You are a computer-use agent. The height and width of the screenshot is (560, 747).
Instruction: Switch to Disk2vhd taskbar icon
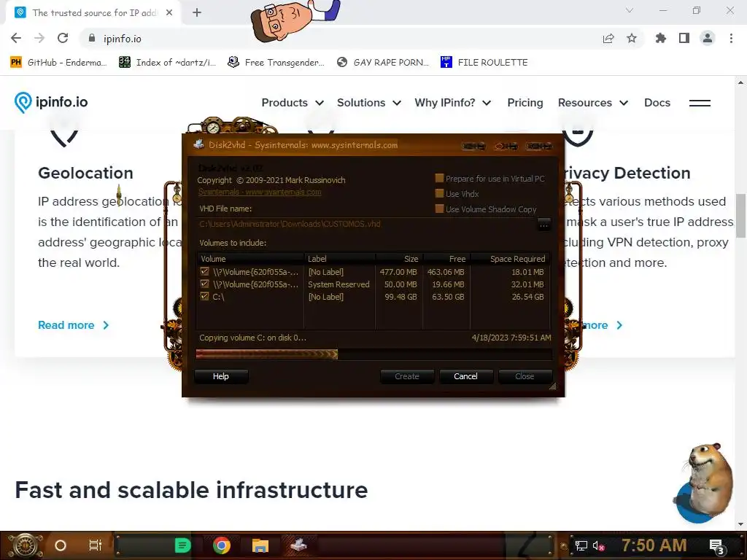pos(298,545)
